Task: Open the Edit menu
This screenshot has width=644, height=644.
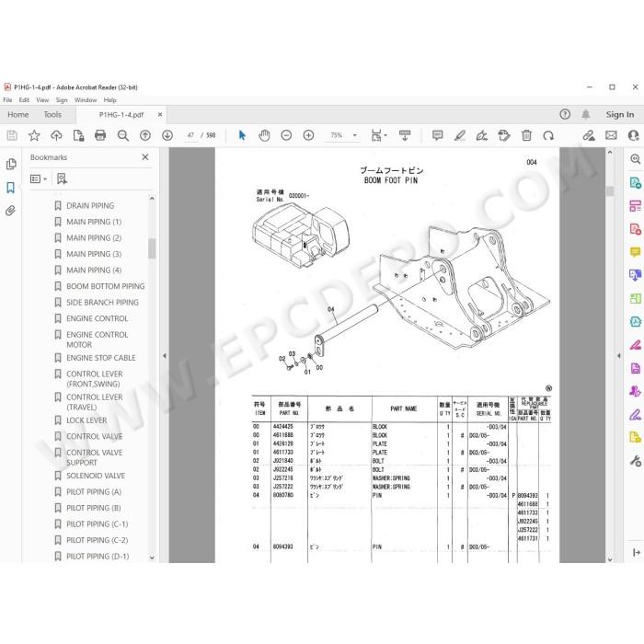Action: coord(24,99)
